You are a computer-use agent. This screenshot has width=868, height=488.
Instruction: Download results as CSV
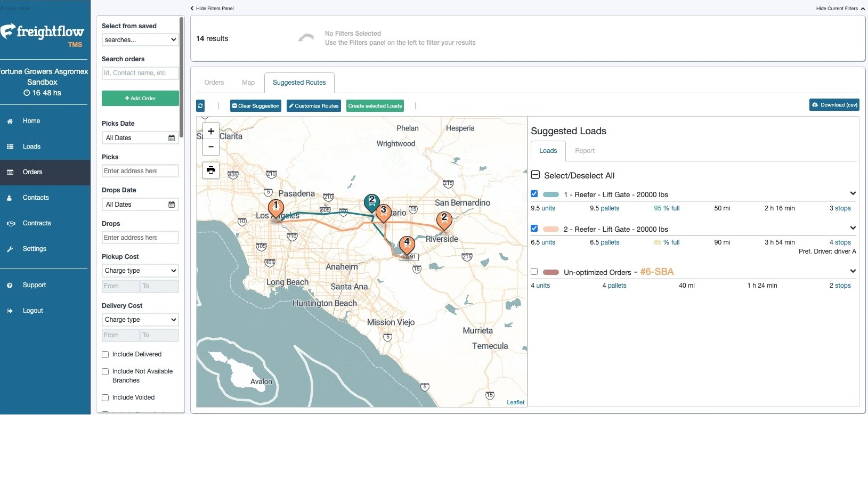(834, 104)
